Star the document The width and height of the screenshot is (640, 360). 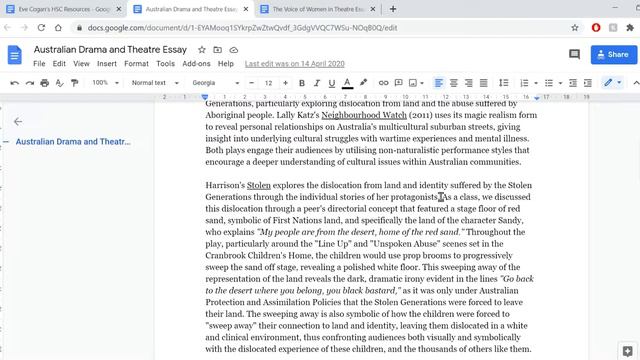[x=202, y=50]
